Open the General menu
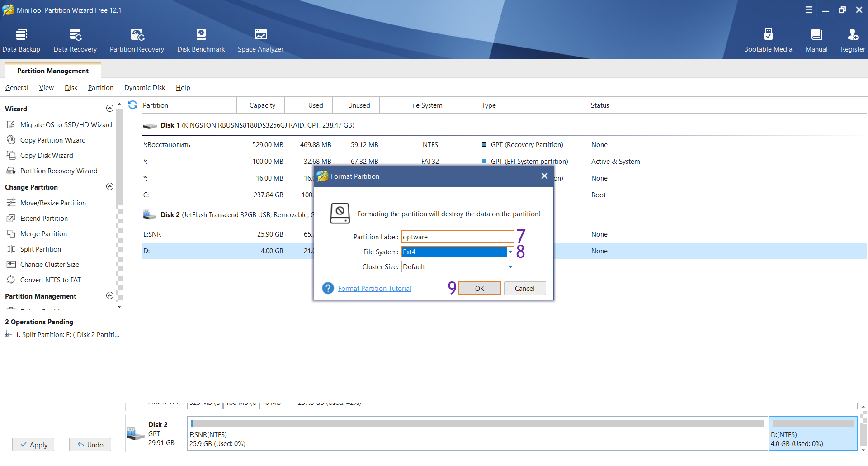868x466 pixels. point(17,88)
